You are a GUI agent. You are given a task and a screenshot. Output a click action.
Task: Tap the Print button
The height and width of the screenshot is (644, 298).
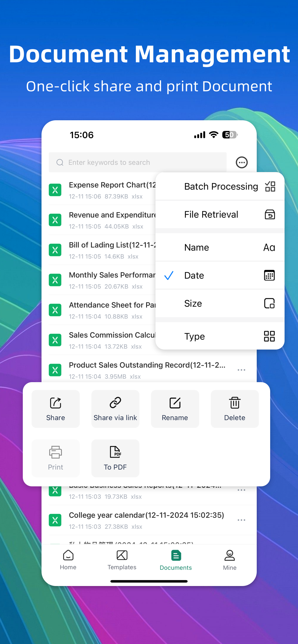coord(56,458)
